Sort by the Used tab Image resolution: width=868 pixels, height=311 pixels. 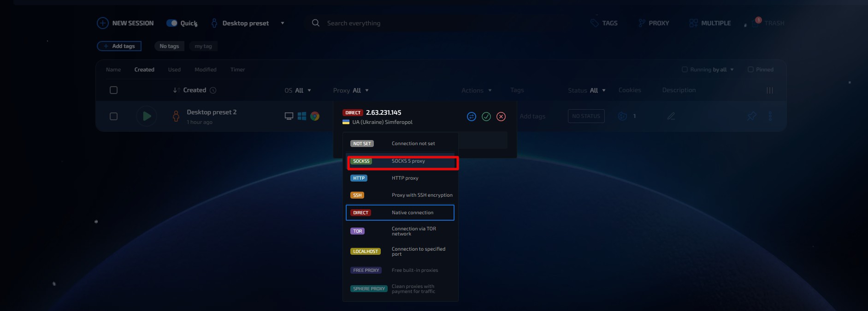174,70
